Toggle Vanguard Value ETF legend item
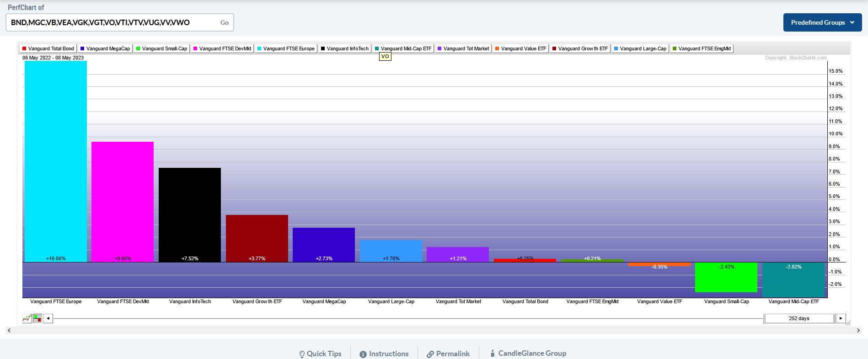The height and width of the screenshot is (359, 868). [x=520, y=48]
